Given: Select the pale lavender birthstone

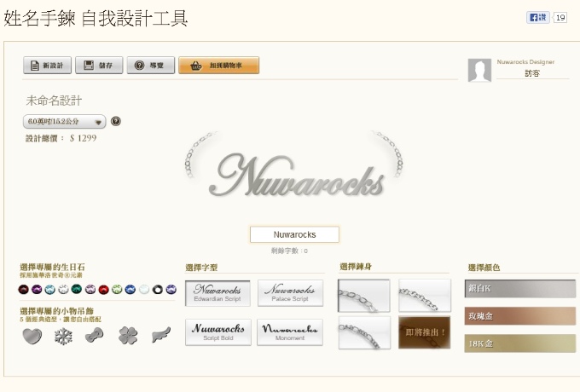Looking at the screenshot, I should (90, 289).
